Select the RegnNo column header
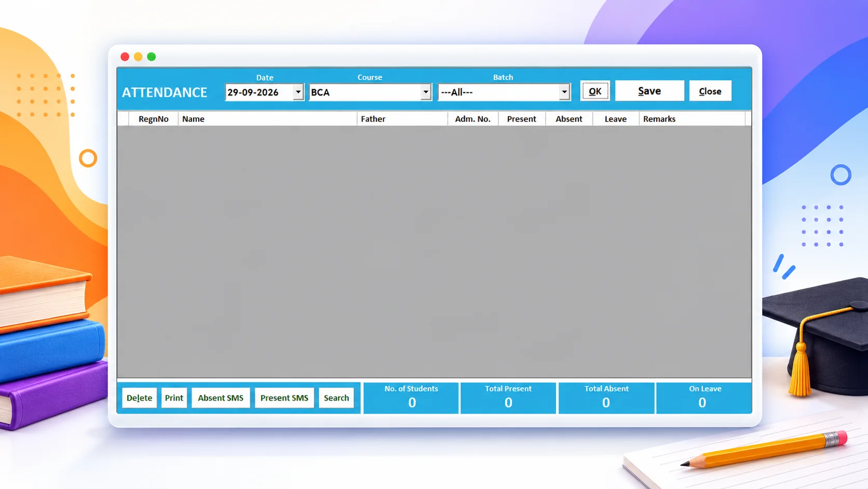The height and width of the screenshot is (489, 868). 154,119
